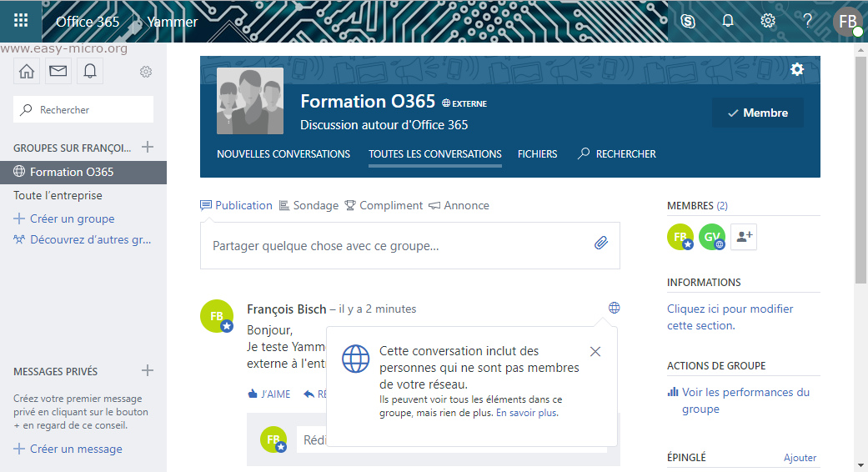Open Skype from the top bar
The image size is (868, 472).
688,22
